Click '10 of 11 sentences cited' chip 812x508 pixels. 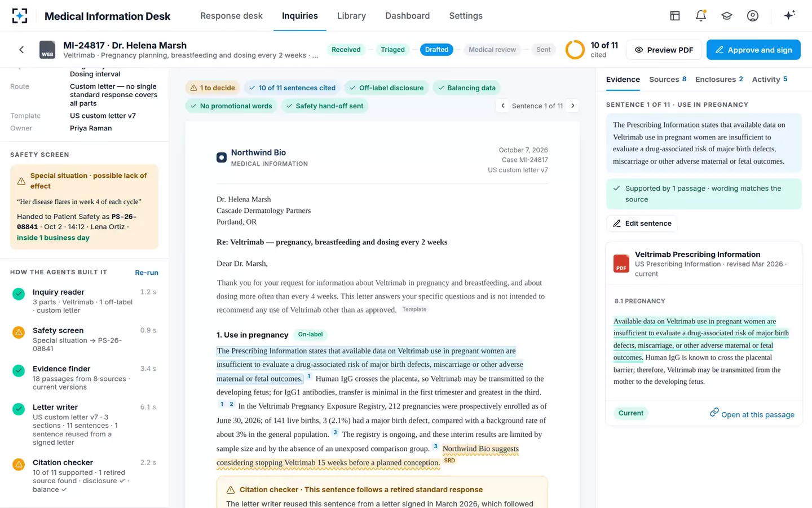292,88
